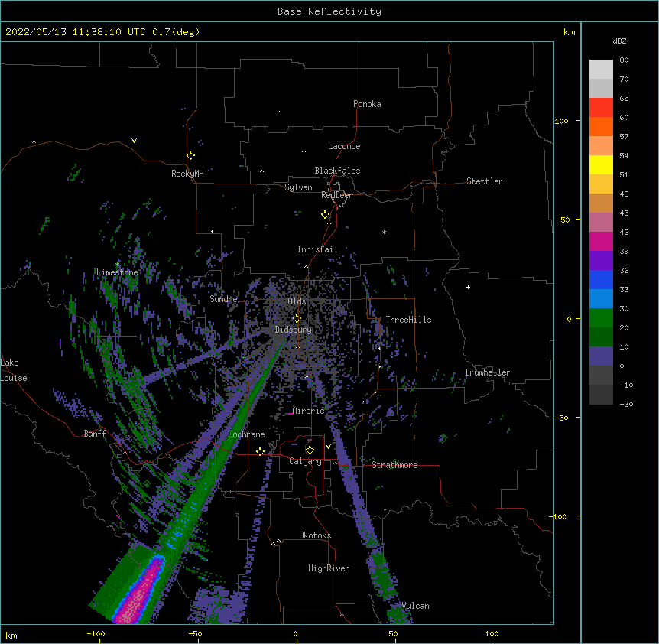Screen dimensions: 659x644
Task: Click the RedDeer label
Action: [x=336, y=195]
